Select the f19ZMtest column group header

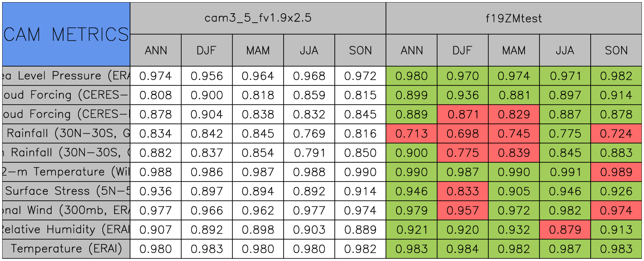click(513, 18)
